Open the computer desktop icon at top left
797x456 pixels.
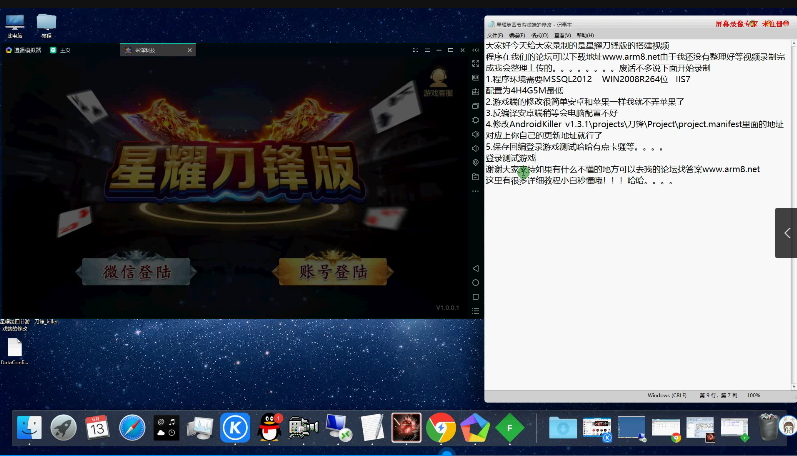15,25
